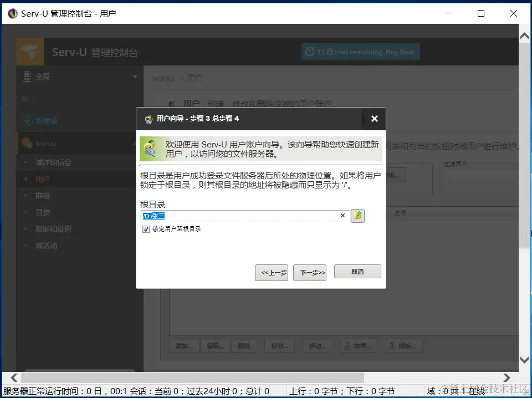Toggle 锁定用户至根目录 checkbox

pyautogui.click(x=146, y=229)
